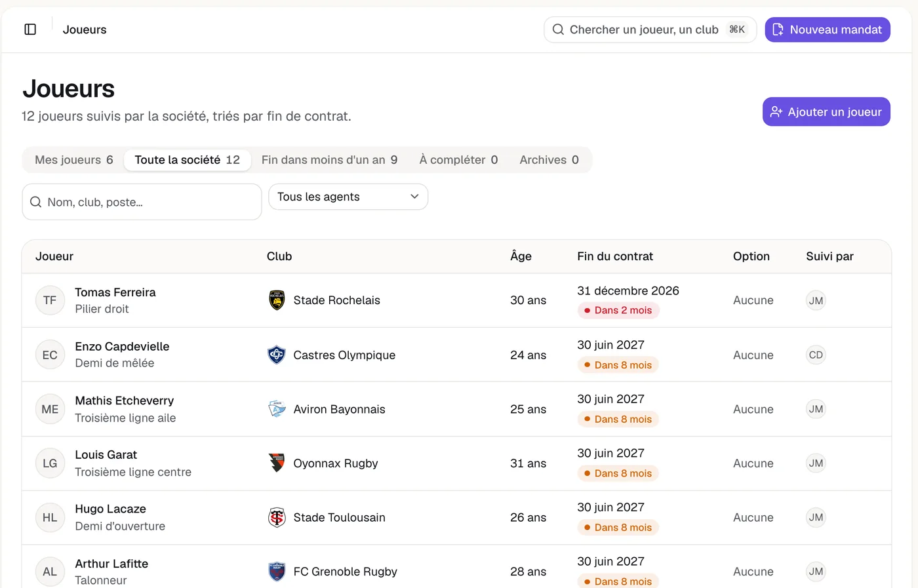Click the FC Grenoble Rugby crest
Image resolution: width=918 pixels, height=588 pixels.
click(277, 572)
